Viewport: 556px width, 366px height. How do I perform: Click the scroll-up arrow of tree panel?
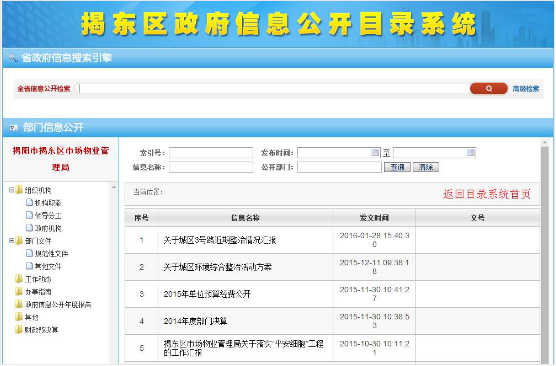[113, 187]
